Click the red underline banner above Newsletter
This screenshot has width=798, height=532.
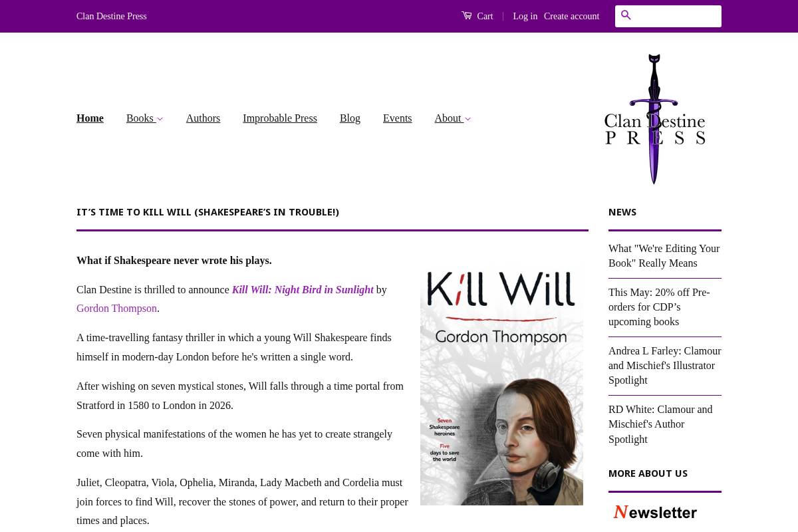pos(665,493)
